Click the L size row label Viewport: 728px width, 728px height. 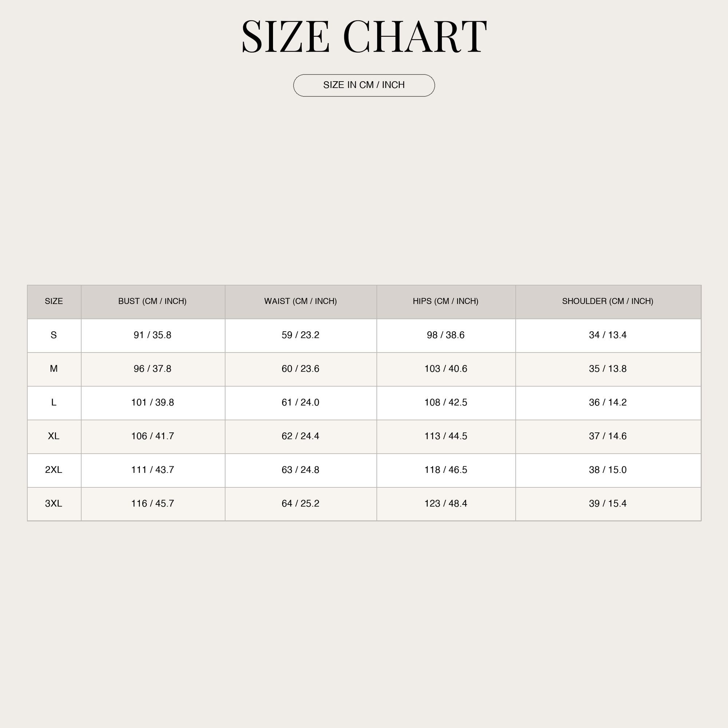[54, 403]
